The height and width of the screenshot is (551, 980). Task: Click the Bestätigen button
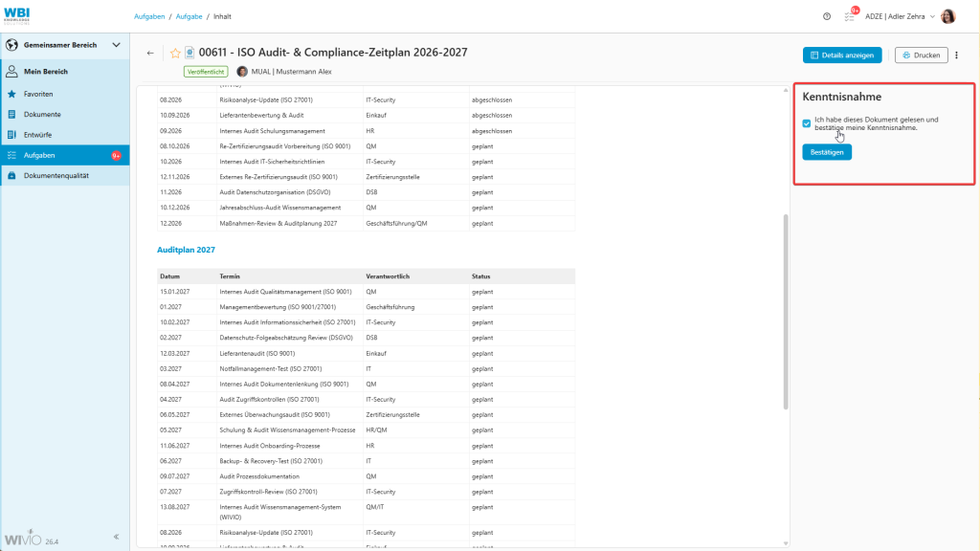[x=827, y=152]
